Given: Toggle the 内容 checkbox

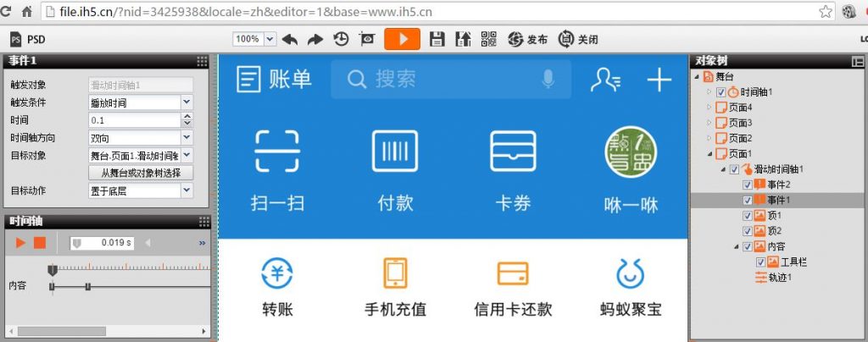Looking at the screenshot, I should [x=747, y=246].
